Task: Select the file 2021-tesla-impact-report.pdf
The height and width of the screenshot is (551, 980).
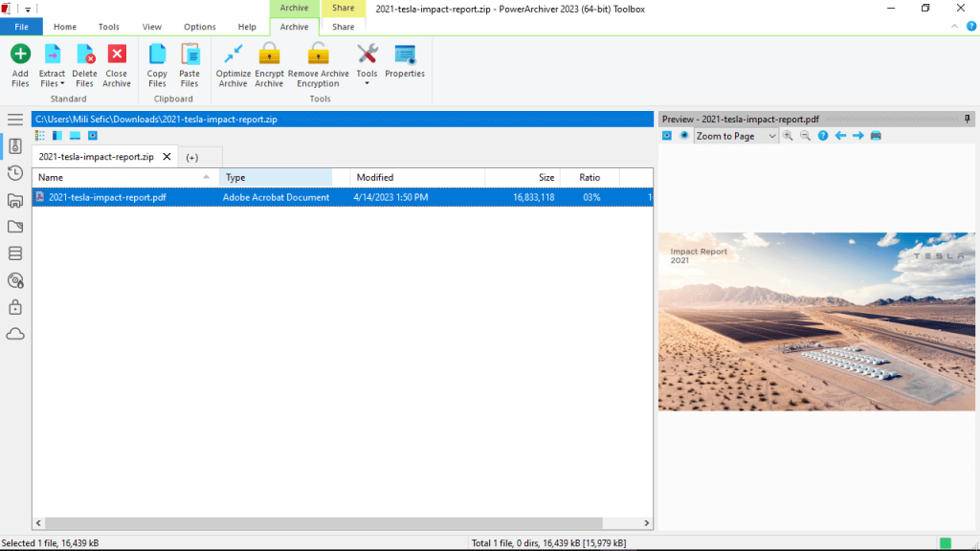Action: (107, 197)
